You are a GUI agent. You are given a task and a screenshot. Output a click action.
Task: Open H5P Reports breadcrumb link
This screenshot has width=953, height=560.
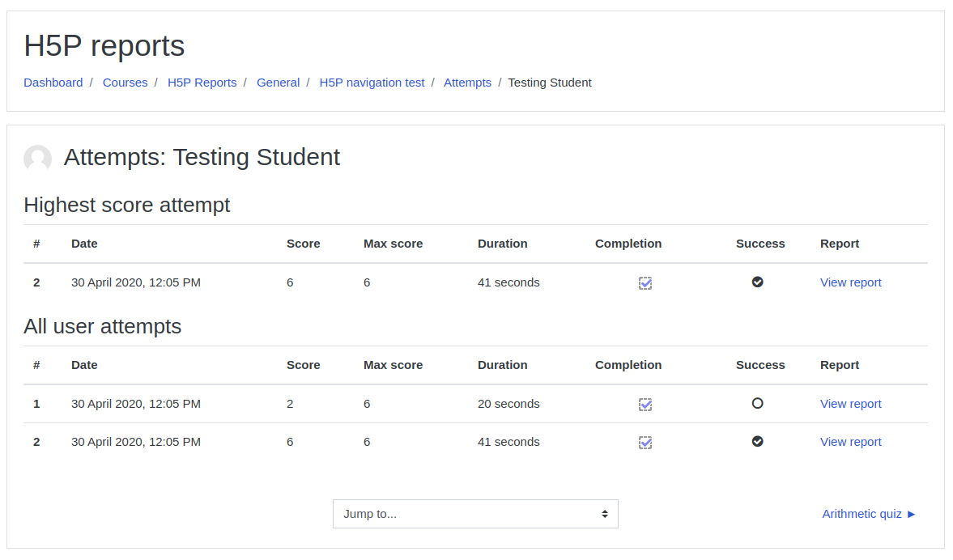(202, 83)
